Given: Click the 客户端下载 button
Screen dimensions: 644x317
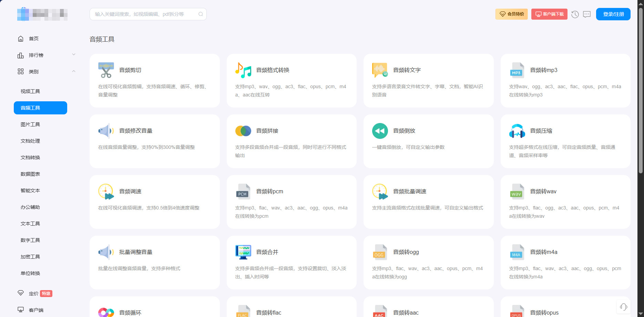Looking at the screenshot, I should pyautogui.click(x=549, y=14).
